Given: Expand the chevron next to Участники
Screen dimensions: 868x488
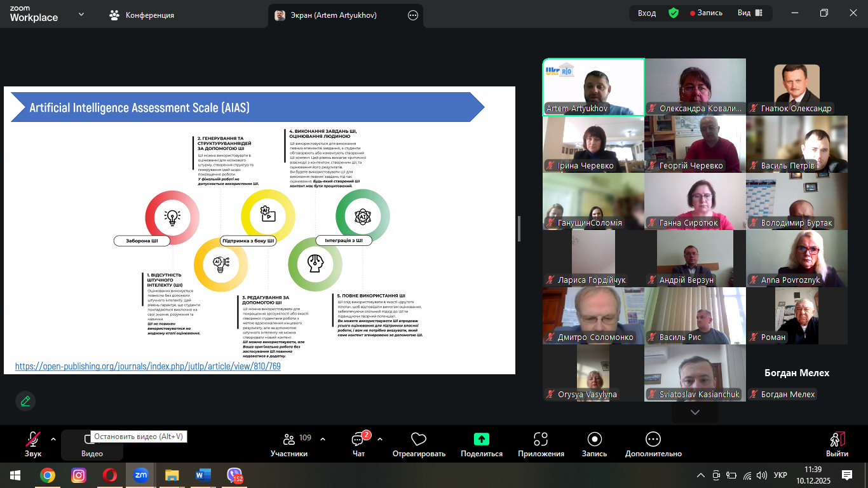Looking at the screenshot, I should click(323, 439).
